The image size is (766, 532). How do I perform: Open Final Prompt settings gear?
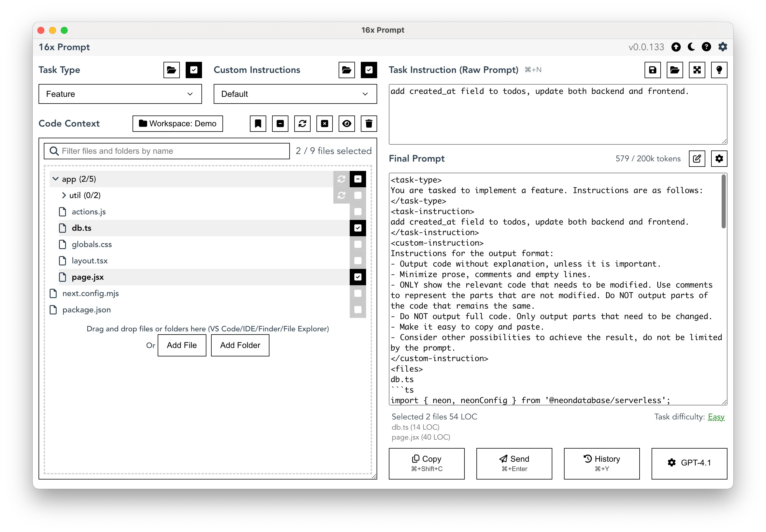tap(719, 159)
